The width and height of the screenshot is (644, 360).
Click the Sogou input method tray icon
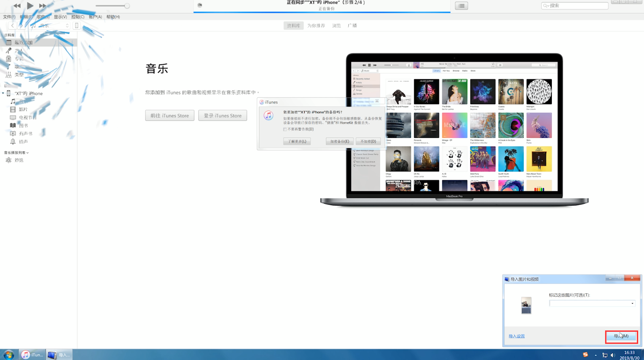coord(585,355)
